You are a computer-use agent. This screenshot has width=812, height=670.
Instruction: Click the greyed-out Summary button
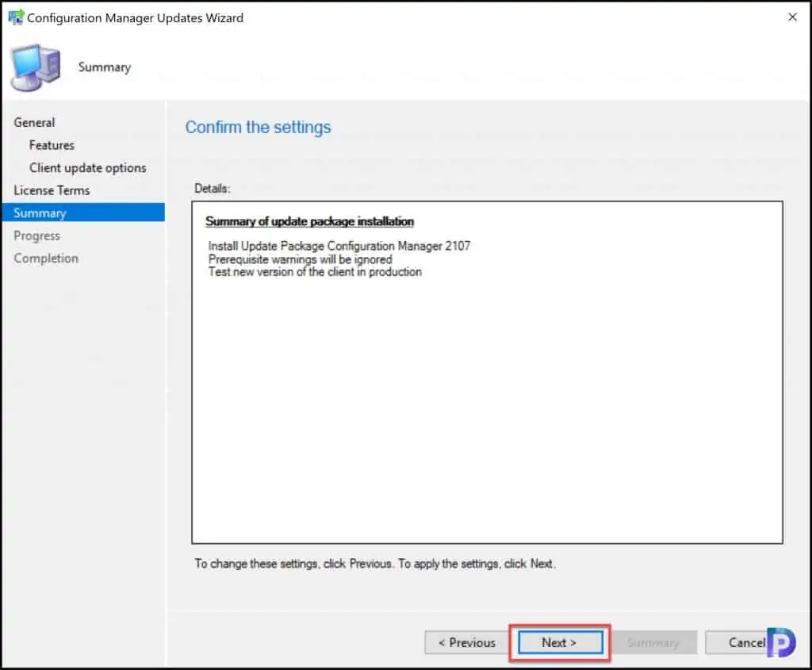coord(653,642)
